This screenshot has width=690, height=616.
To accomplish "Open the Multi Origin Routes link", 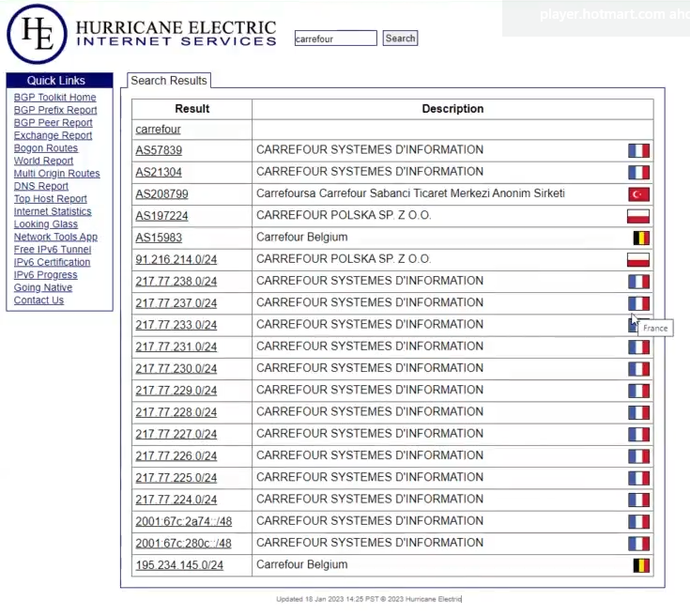I will (x=56, y=174).
